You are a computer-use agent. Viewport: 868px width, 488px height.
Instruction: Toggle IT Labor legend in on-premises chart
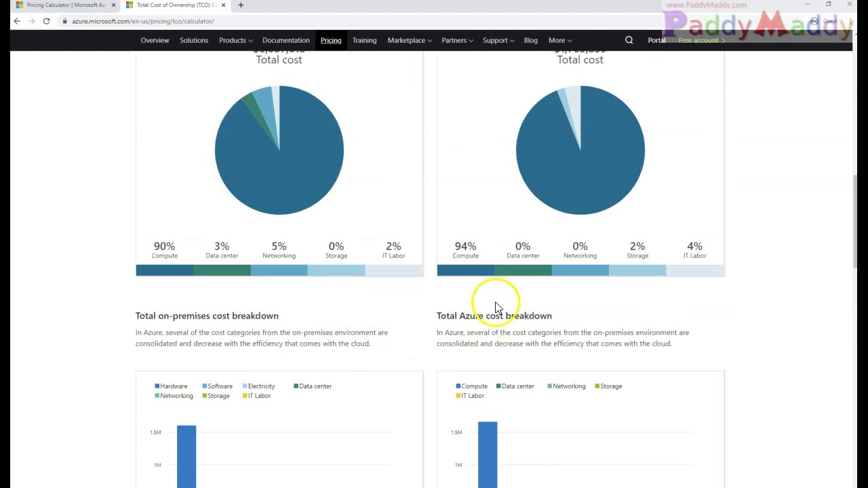[256, 396]
